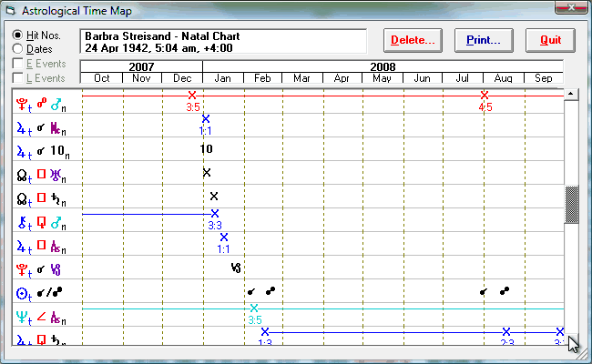Click the purple Capricorn glyph in row labels
Screen dimensions: 592x364
[56, 269]
